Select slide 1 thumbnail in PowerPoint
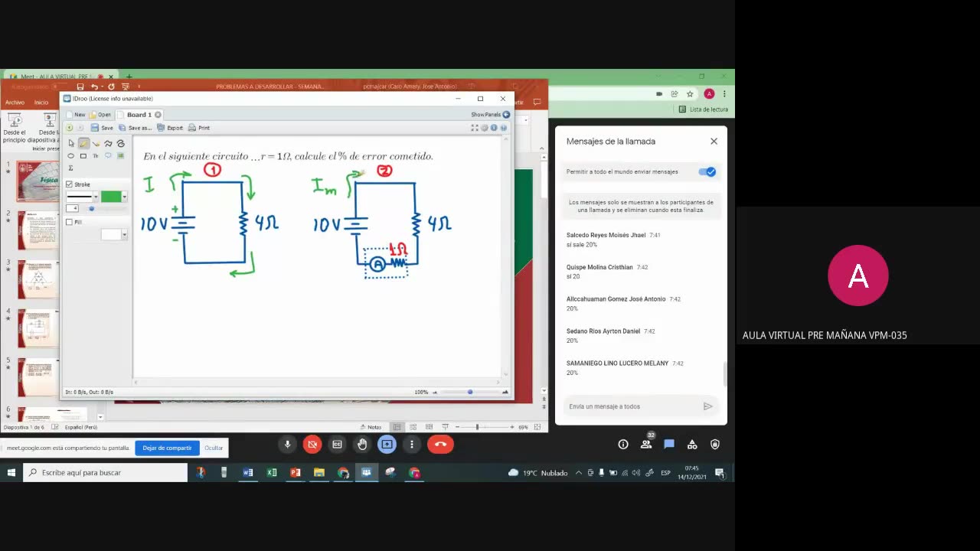Screen dimensions: 980x551 click(38, 181)
